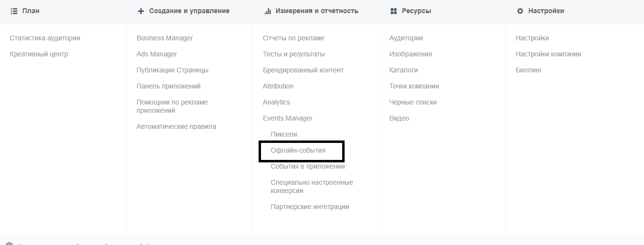Select Публикации Страницы
Screen dimensions: 644x245
(173, 70)
